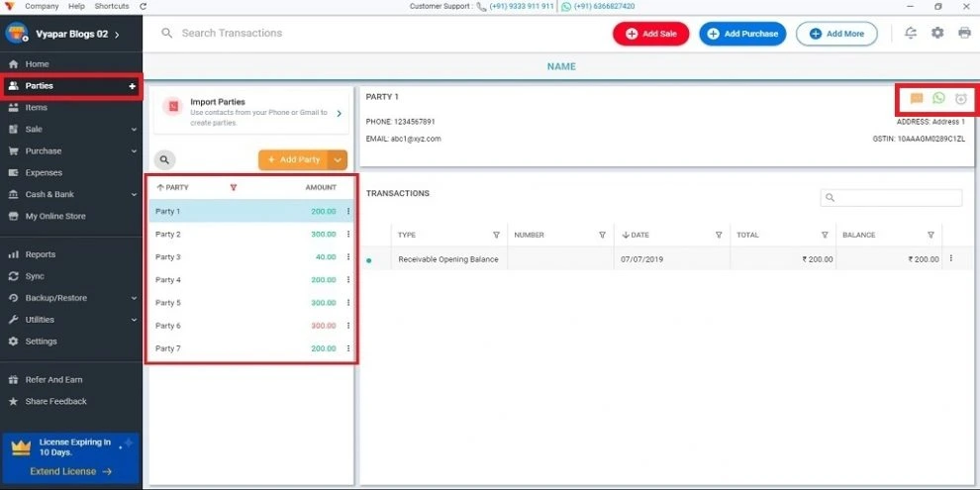
Task: Open the Add Party dropdown arrow
Action: pos(338,160)
